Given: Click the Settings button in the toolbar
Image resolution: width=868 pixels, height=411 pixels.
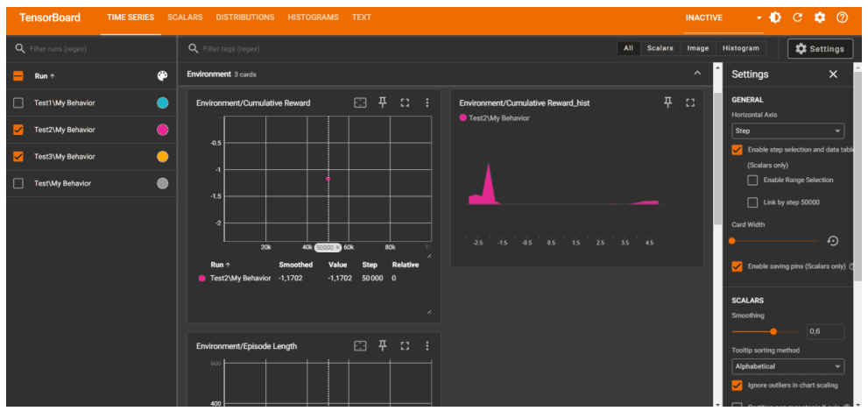Looking at the screenshot, I should point(820,49).
